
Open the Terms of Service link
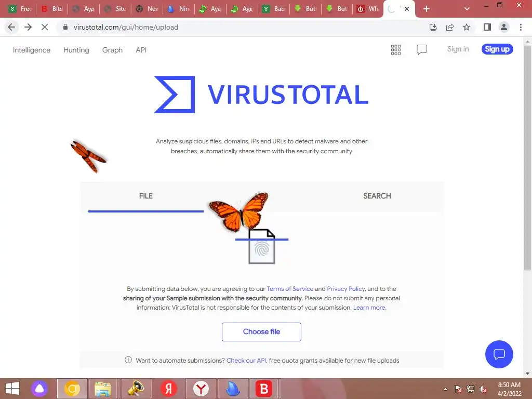pos(290,289)
